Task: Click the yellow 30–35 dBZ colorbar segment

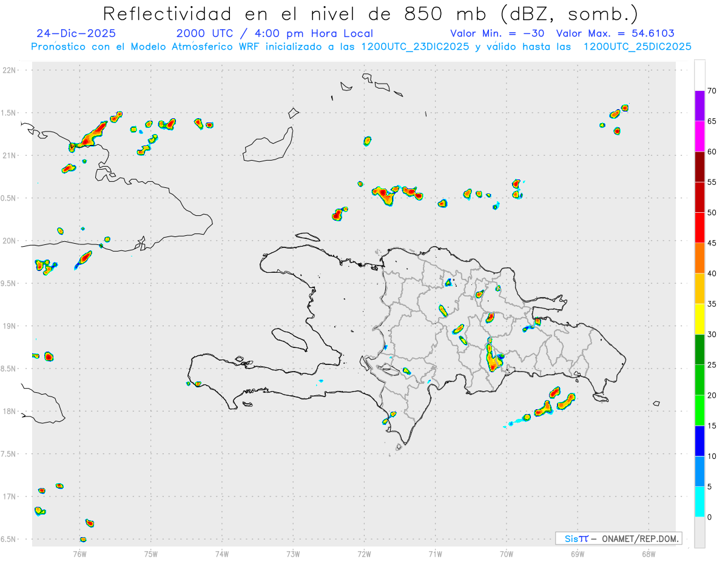Action: tap(699, 319)
